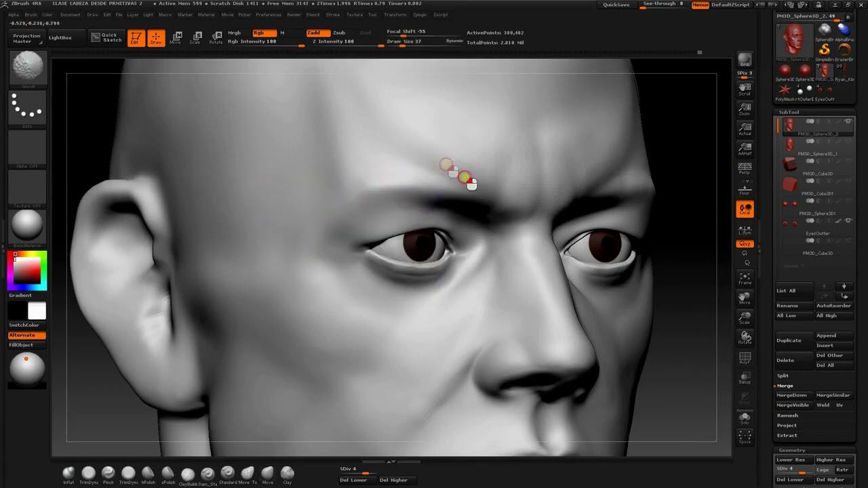Select the Move transform tool
Screen dimensions: 868x488
pyautogui.click(x=176, y=38)
